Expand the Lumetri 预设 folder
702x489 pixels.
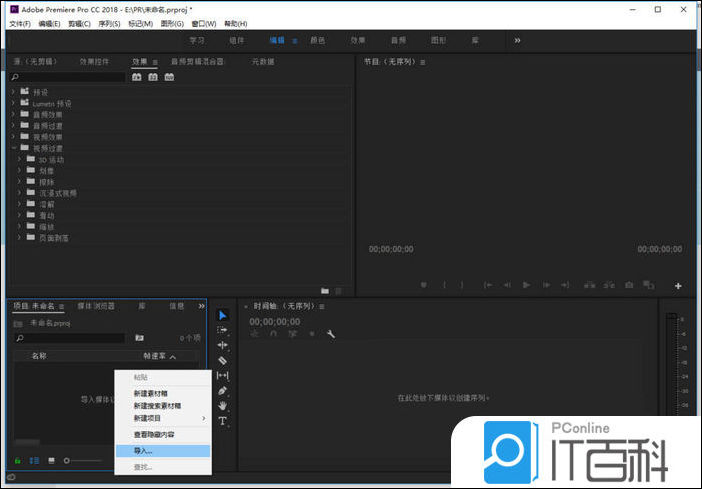pos(15,103)
